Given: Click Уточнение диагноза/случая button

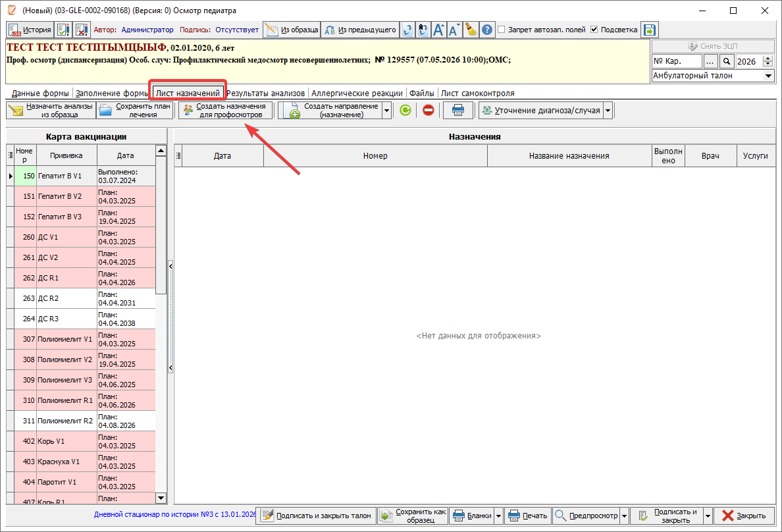Looking at the screenshot, I should [x=541, y=111].
